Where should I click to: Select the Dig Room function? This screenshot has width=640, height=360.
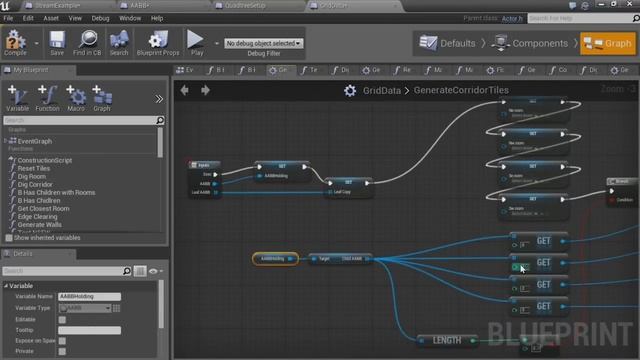(31, 177)
